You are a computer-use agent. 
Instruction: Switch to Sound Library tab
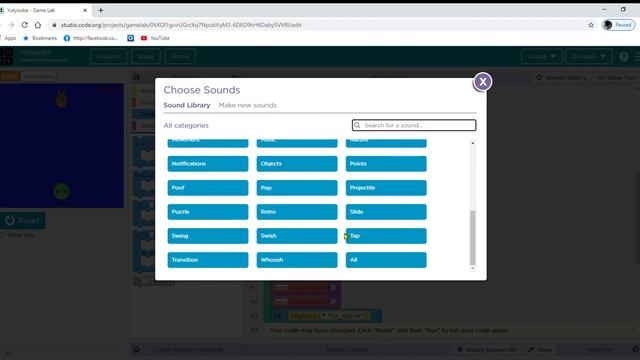[x=187, y=105]
